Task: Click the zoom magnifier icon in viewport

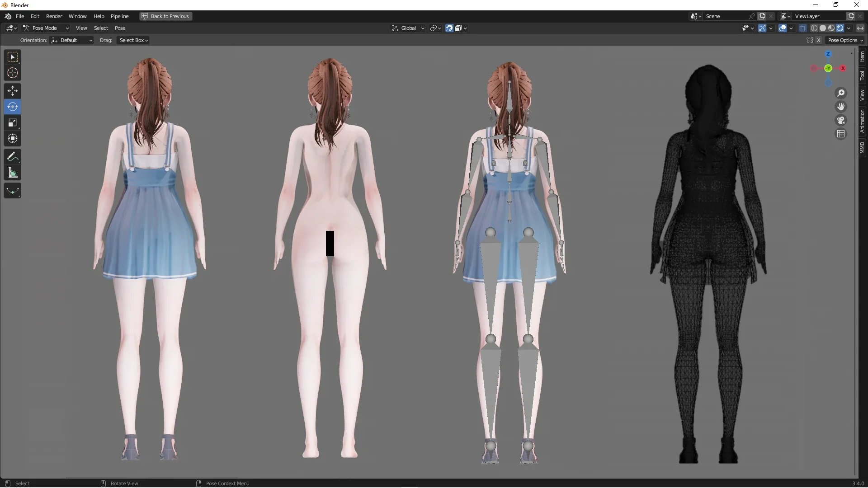Action: tap(841, 93)
